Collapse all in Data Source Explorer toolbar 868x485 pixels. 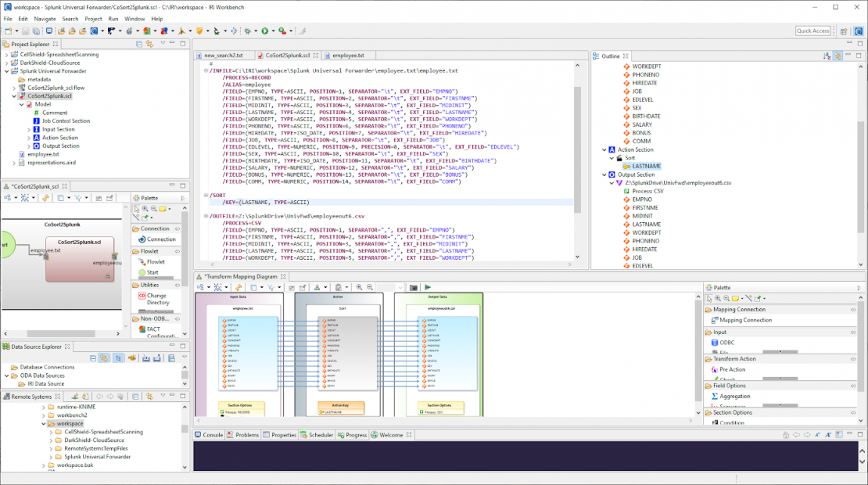93,358
